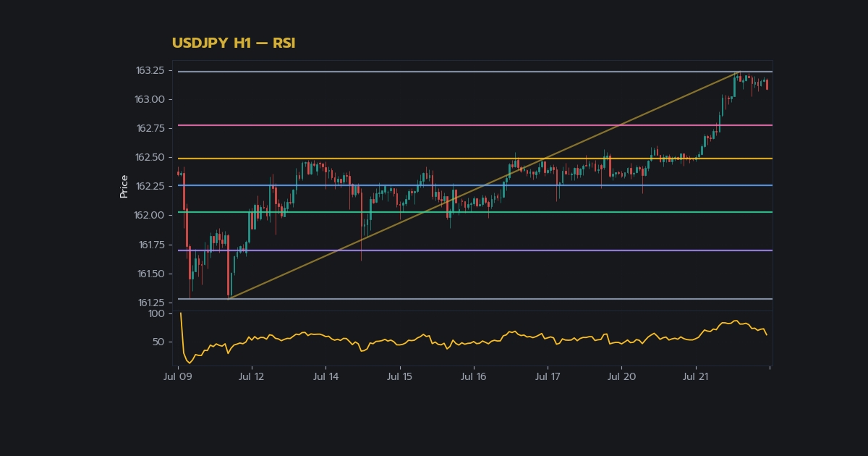Viewport: 868px width, 456px height.
Task: Click the purple horizontal line near 161.70
Action: click(473, 250)
